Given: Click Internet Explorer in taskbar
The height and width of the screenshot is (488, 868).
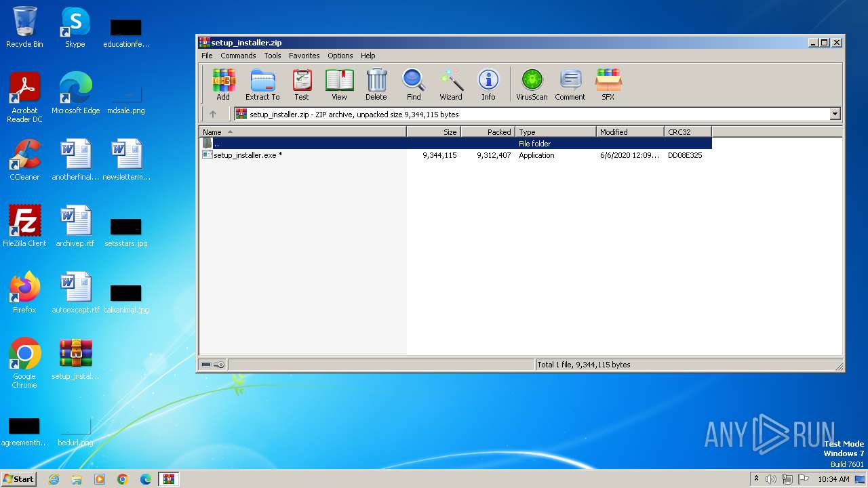Looking at the screenshot, I should (x=54, y=479).
